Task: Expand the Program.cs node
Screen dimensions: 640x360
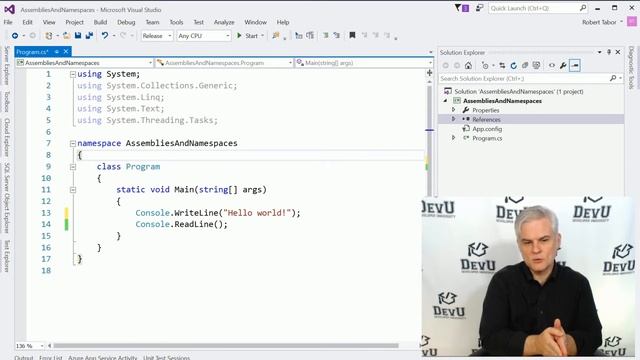Action: pyautogui.click(x=453, y=138)
